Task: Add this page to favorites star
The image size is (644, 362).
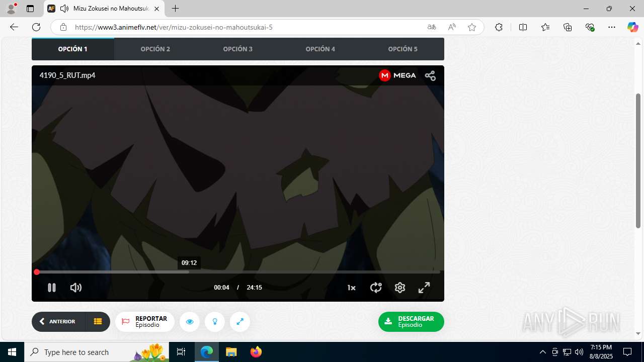Action: pyautogui.click(x=472, y=27)
